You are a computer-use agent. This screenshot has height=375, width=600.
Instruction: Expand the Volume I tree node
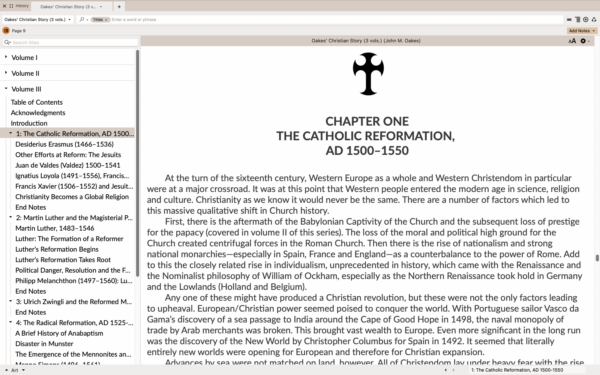[x=6, y=57]
